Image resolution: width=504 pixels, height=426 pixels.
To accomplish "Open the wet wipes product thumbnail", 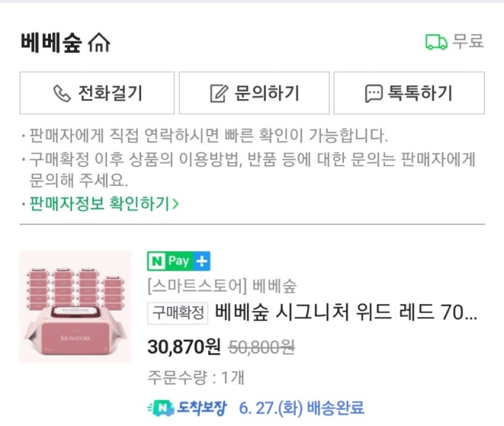I will pyautogui.click(x=75, y=307).
